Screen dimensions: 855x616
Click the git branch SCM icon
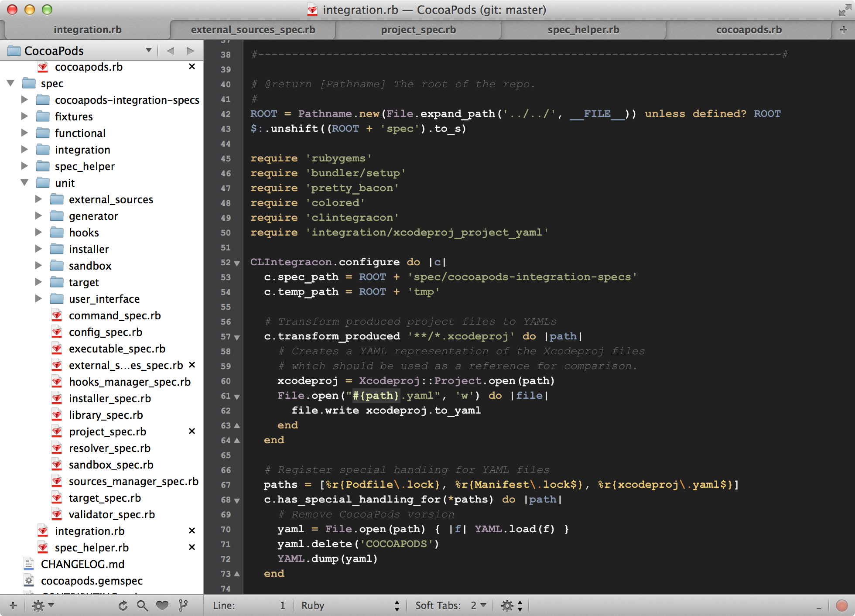(x=183, y=606)
